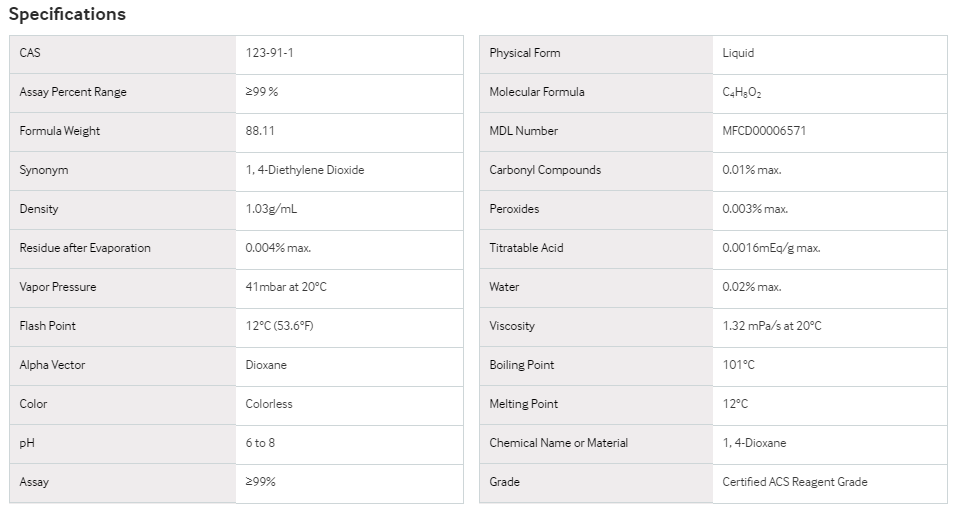Select the Formula Weight value 88.11
The width and height of the screenshot is (953, 510).
point(260,131)
